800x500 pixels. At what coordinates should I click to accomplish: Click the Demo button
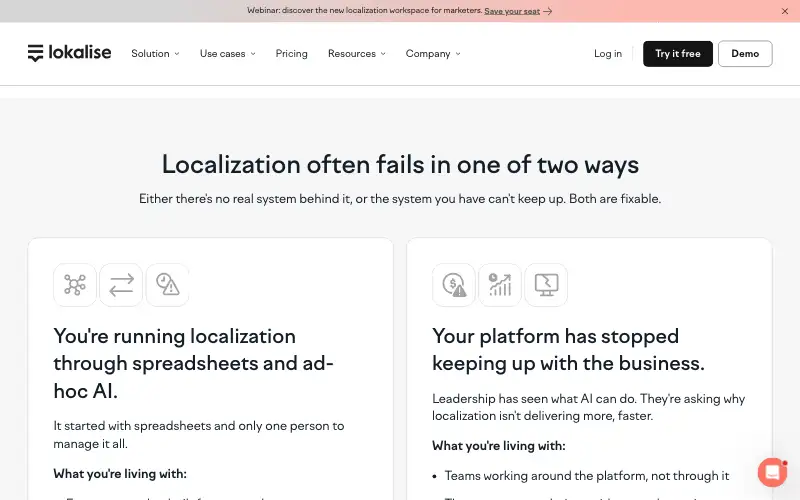click(745, 54)
